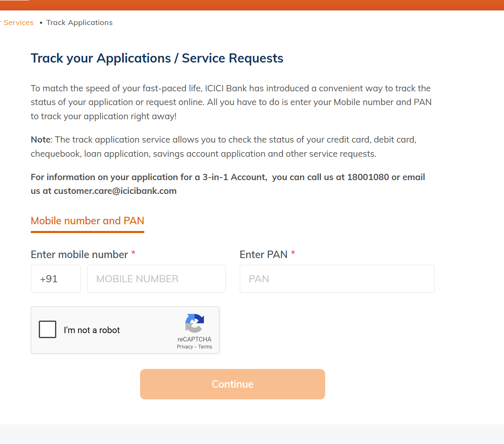Screen dimensions: 504x444
Task: Select the Mobile number and PAN tab
Action: [88, 221]
